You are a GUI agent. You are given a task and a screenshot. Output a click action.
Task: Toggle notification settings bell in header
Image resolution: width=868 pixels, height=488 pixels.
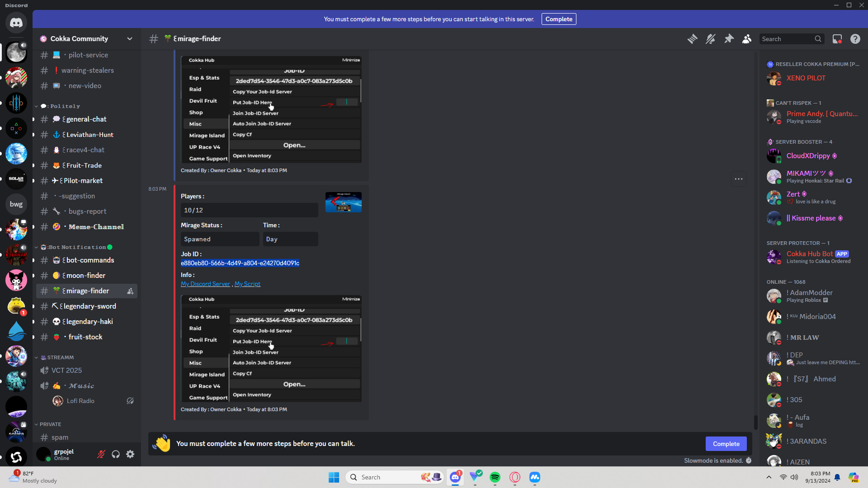coord(711,39)
